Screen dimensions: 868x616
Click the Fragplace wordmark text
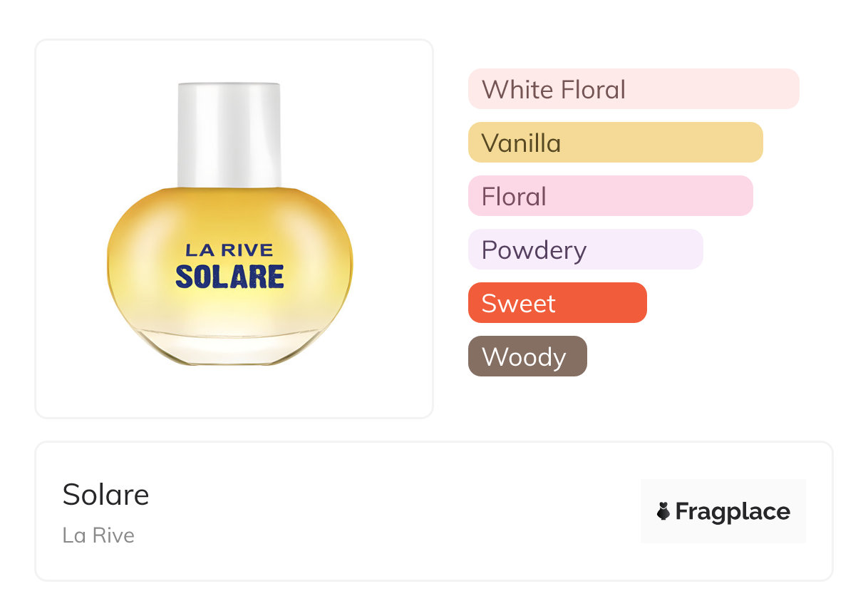click(733, 511)
